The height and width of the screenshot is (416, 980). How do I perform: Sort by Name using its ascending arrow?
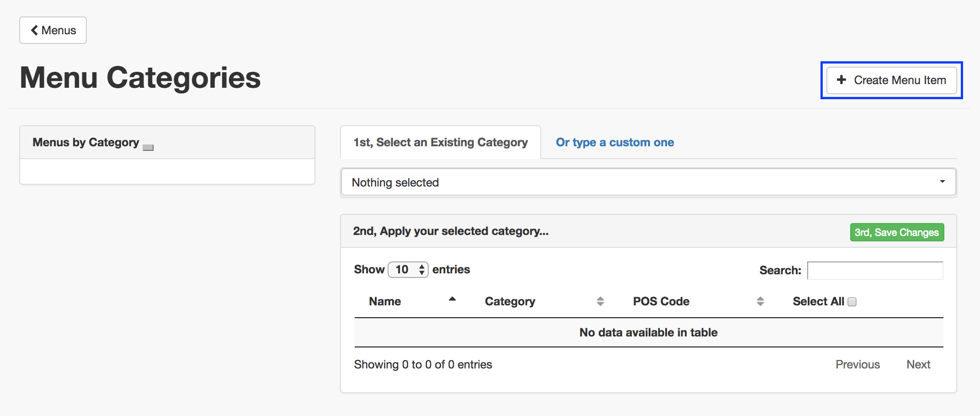click(x=452, y=299)
